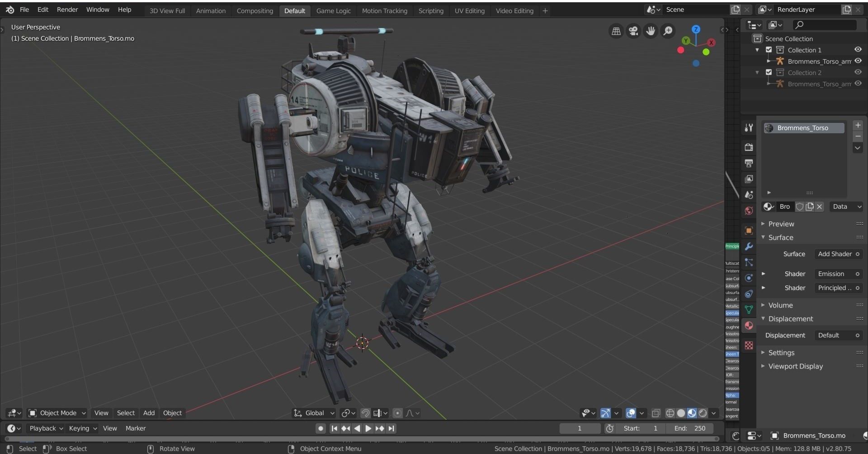Open the World properties tab
The height and width of the screenshot is (454, 868).
pos(749,211)
